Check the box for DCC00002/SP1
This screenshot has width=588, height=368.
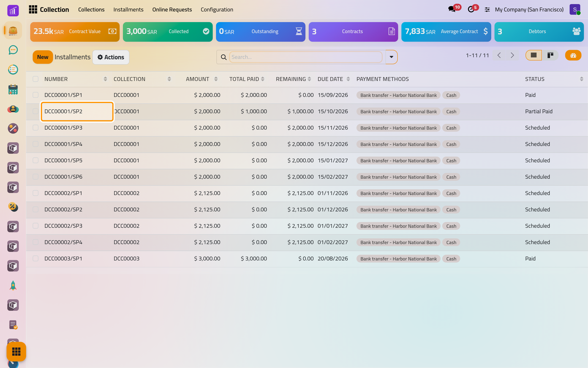[x=36, y=193]
